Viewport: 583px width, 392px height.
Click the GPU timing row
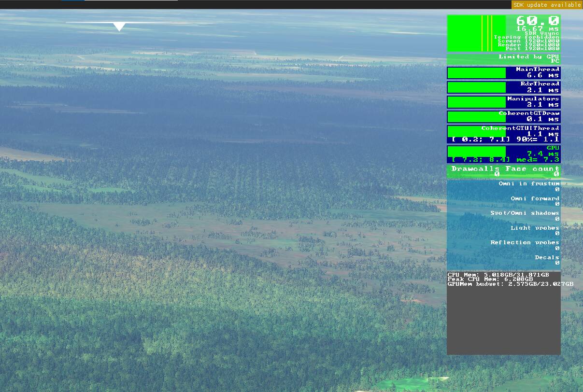(x=503, y=154)
